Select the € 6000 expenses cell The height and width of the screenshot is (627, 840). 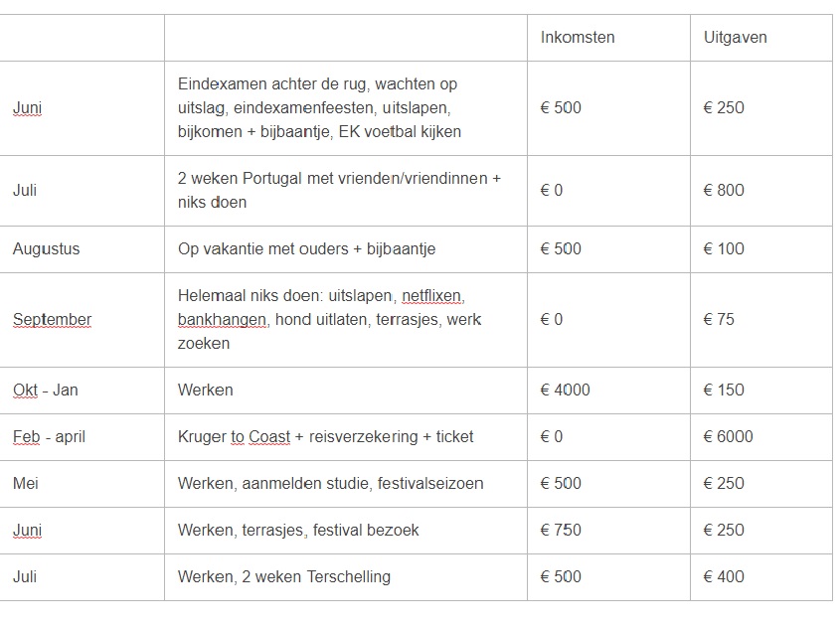point(728,436)
